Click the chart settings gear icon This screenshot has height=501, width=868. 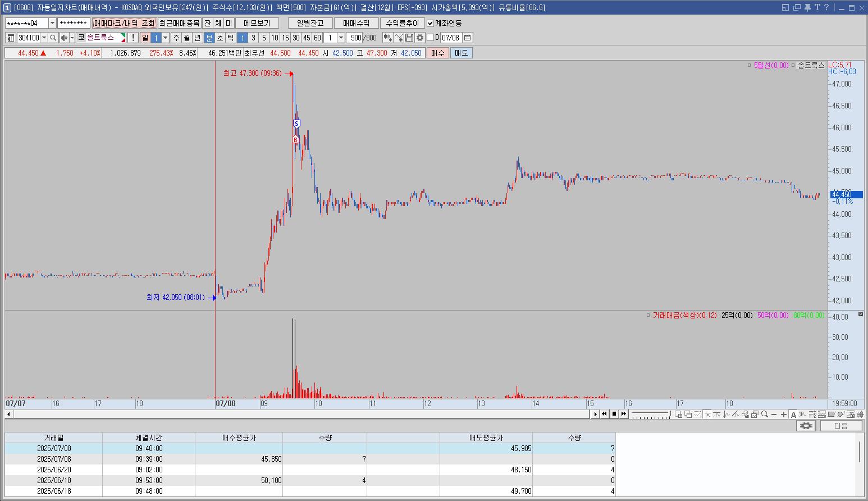coord(420,38)
